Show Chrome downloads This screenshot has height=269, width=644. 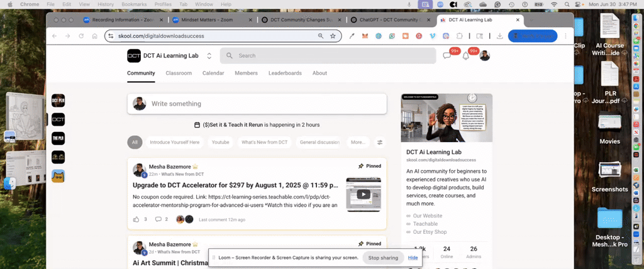tap(500, 36)
